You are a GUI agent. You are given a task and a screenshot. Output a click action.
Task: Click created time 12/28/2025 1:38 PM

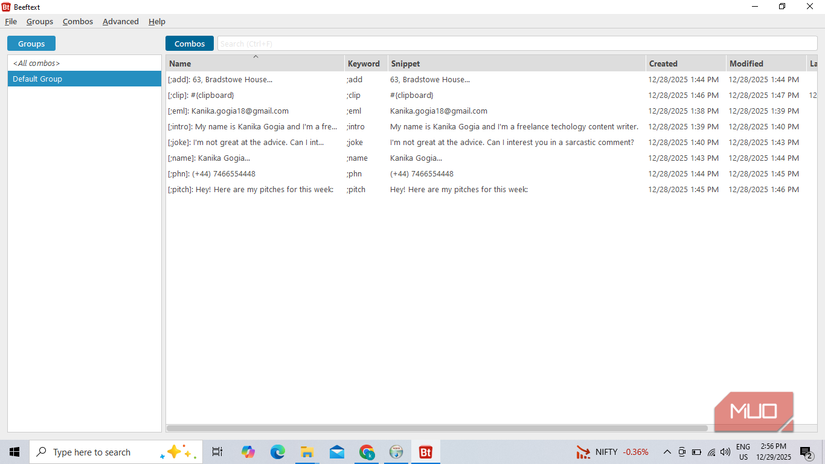[x=683, y=111]
